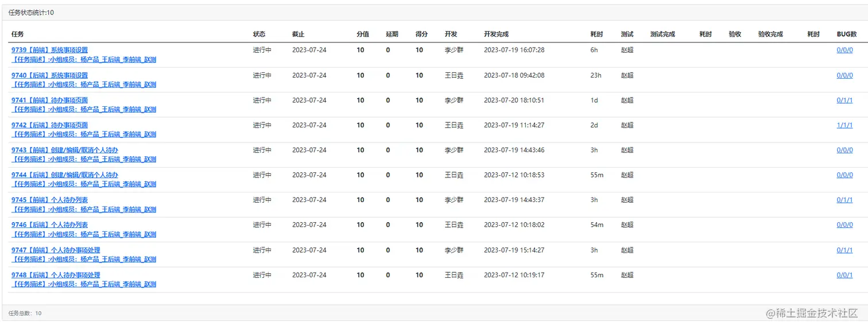868x329 pixels.
Task: Click the 任务描述 link under task 9748
Action: (83, 284)
